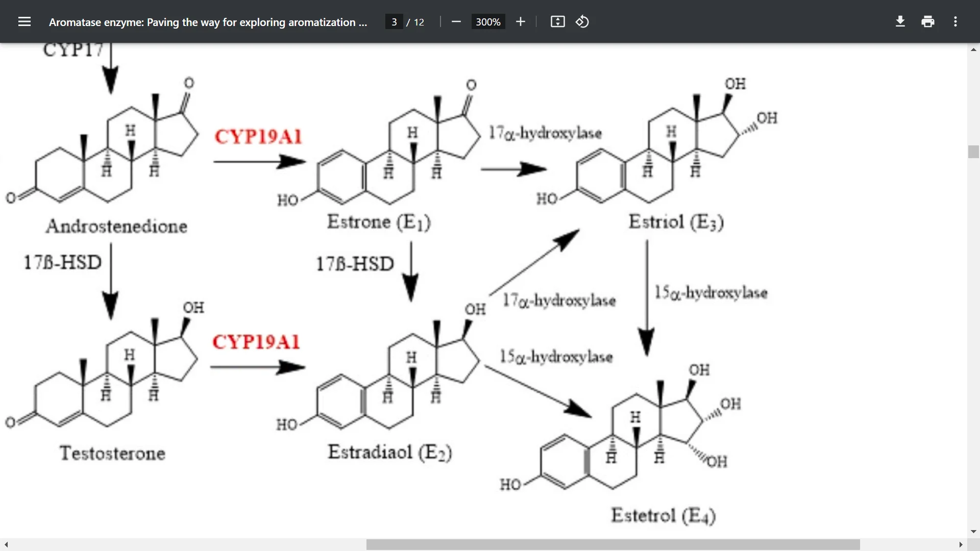Click the 'Estetrol (E4)' label
980x551 pixels.
664,515
